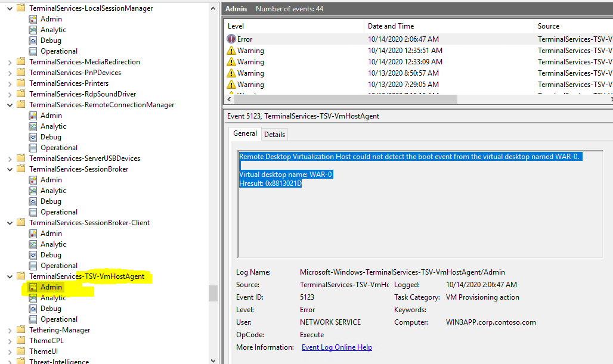Viewport: 613px width, 364px height.
Task: Select Admin log icon under TSV-VmHostAgent
Action: point(33,287)
